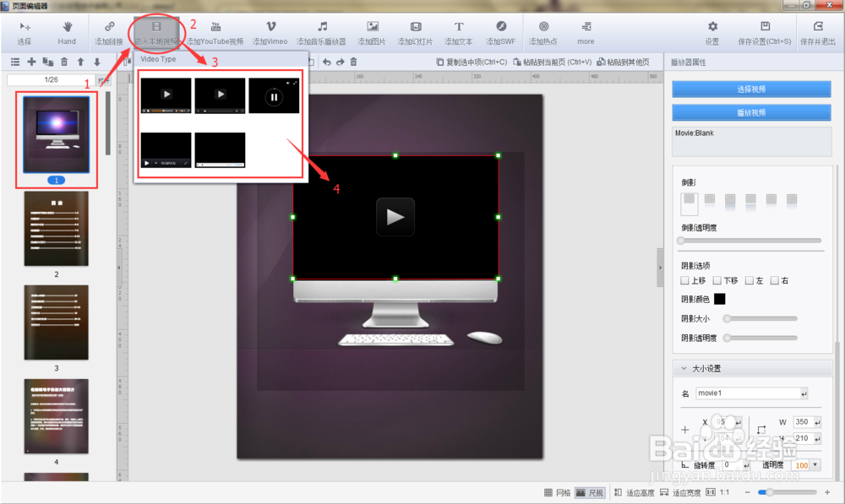Open 设置 settings
The width and height of the screenshot is (845, 504).
pyautogui.click(x=712, y=33)
